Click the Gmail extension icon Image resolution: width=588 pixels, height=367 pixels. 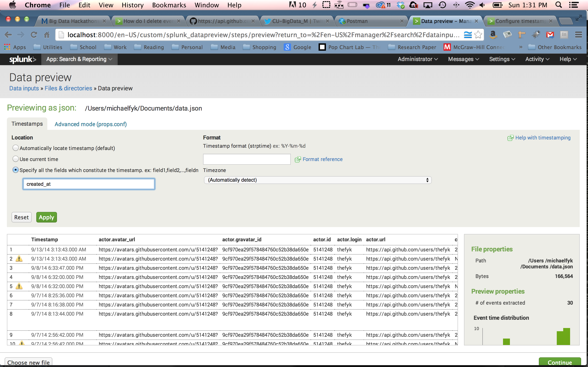(550, 35)
